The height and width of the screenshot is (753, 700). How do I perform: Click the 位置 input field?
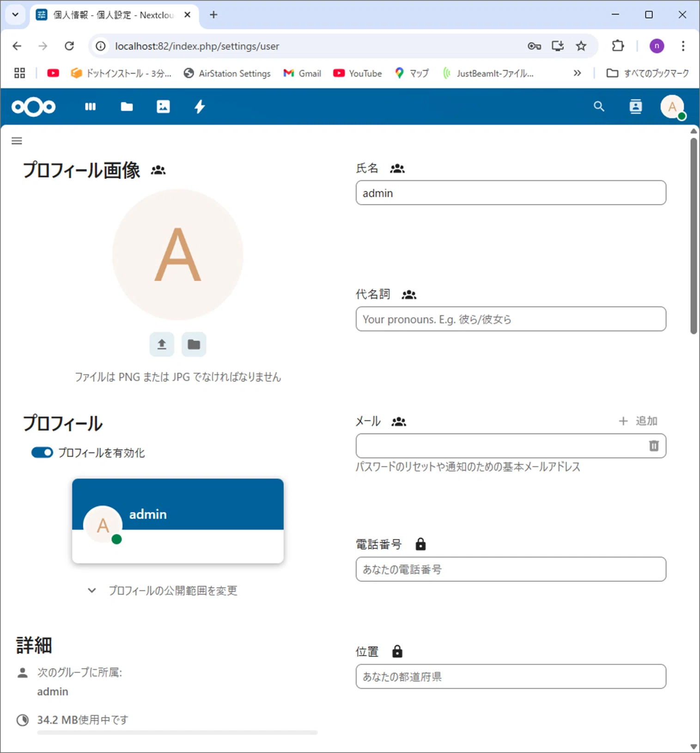pyautogui.click(x=511, y=676)
